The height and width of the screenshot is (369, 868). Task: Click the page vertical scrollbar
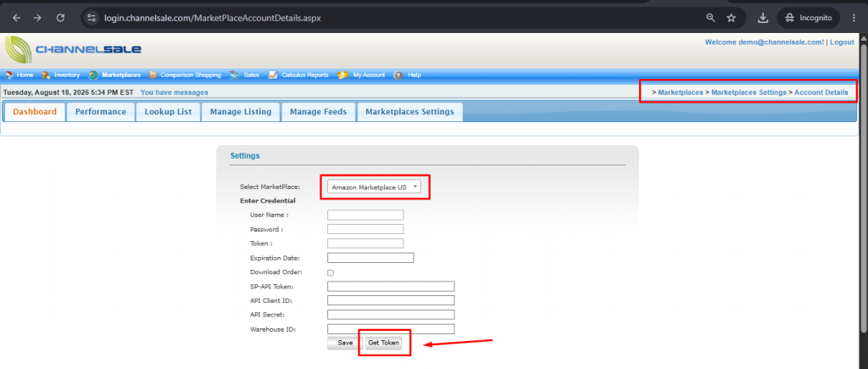point(864,188)
